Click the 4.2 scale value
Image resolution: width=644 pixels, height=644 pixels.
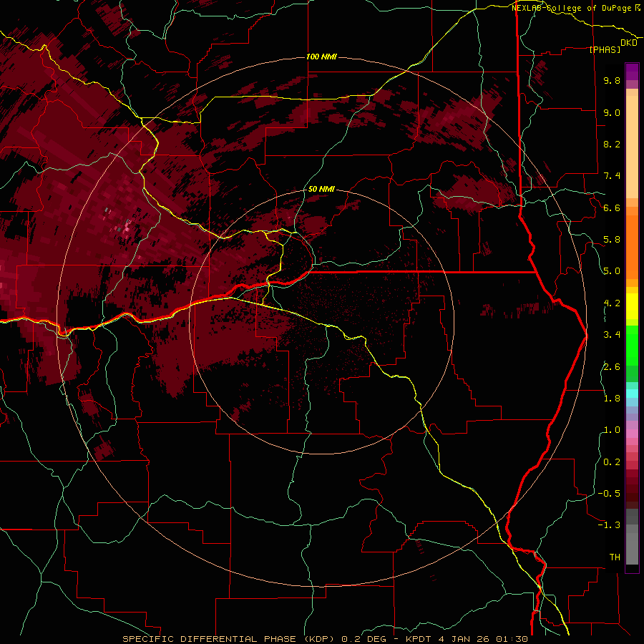point(612,303)
